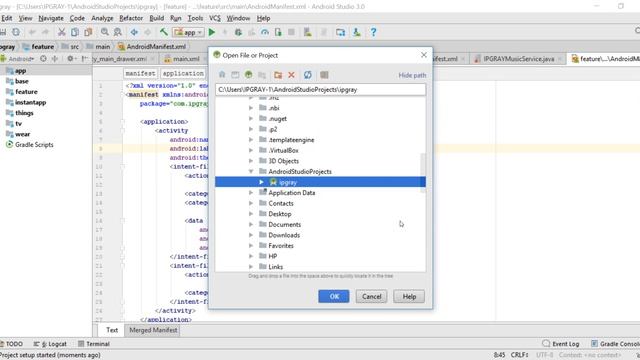Click the Sync project icon in toolbar
Screen dimensions: 640x360
(x=16, y=32)
